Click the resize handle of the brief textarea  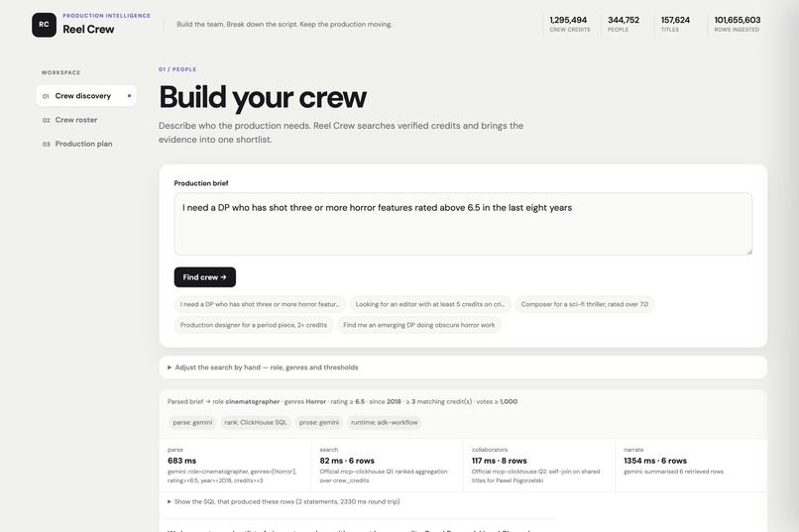pos(749,252)
